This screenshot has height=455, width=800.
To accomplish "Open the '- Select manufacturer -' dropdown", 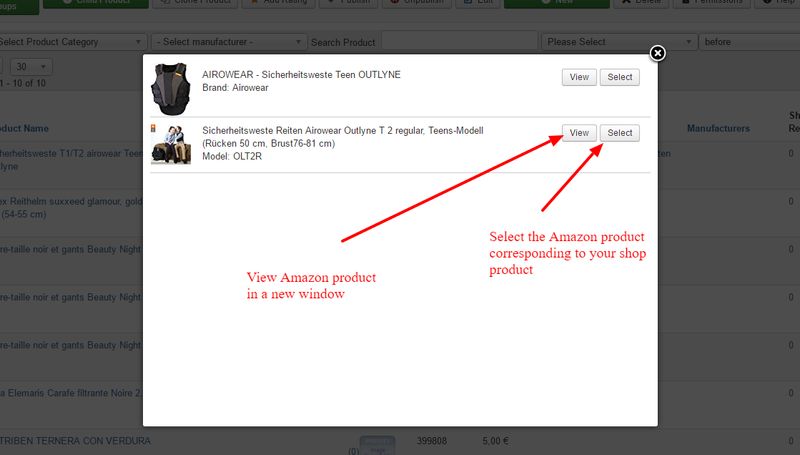I will coord(229,42).
